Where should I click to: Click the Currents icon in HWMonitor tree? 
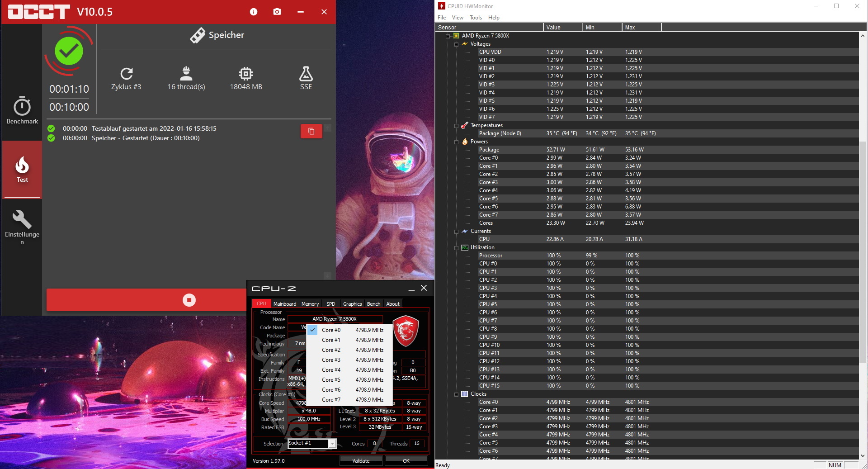(x=464, y=231)
